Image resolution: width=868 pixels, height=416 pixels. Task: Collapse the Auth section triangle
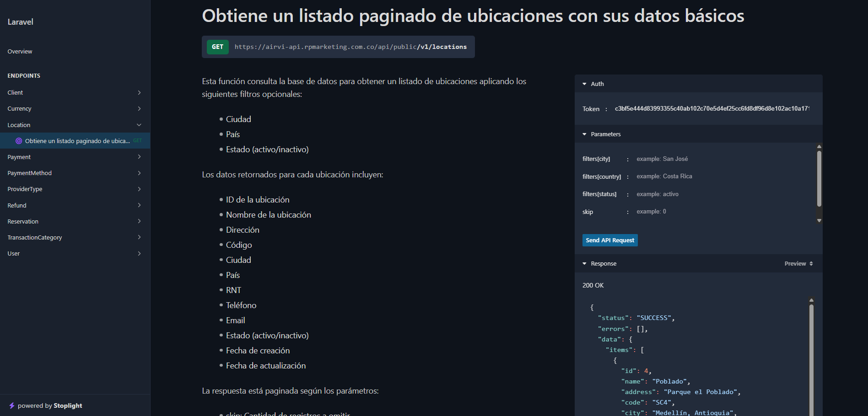[x=584, y=84]
